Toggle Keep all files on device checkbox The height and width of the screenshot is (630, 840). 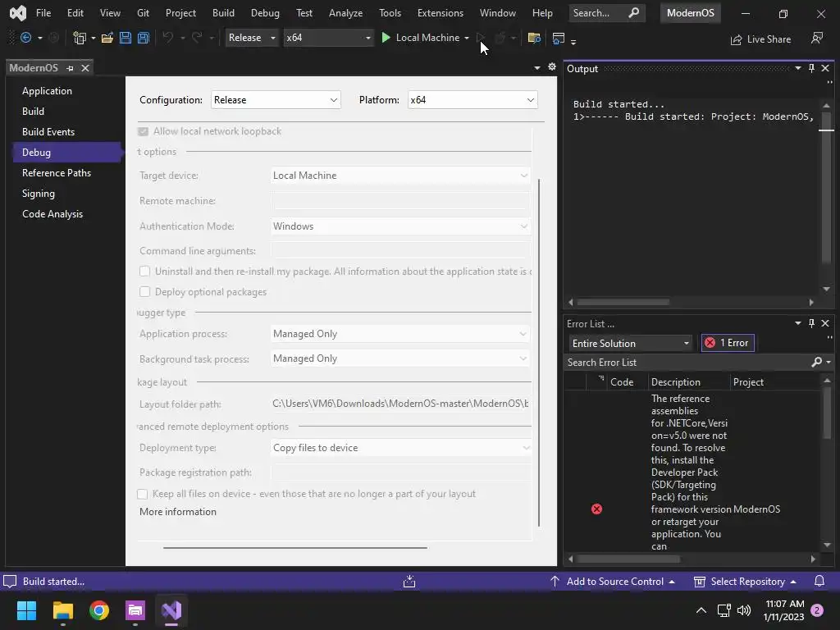143,494
